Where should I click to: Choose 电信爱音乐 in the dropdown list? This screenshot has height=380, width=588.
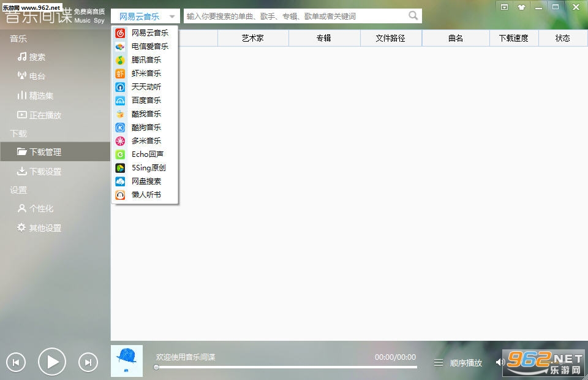pos(145,47)
